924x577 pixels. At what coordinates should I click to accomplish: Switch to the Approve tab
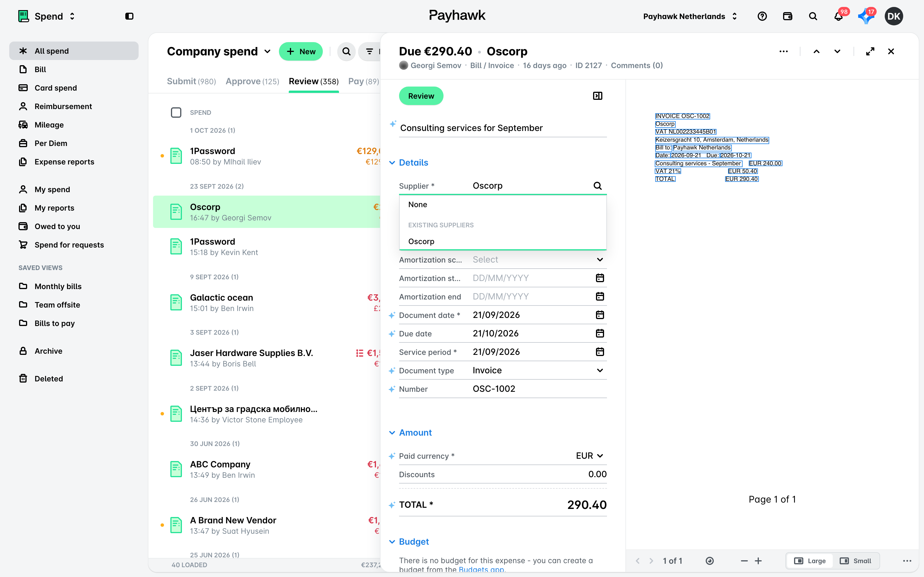252,81
